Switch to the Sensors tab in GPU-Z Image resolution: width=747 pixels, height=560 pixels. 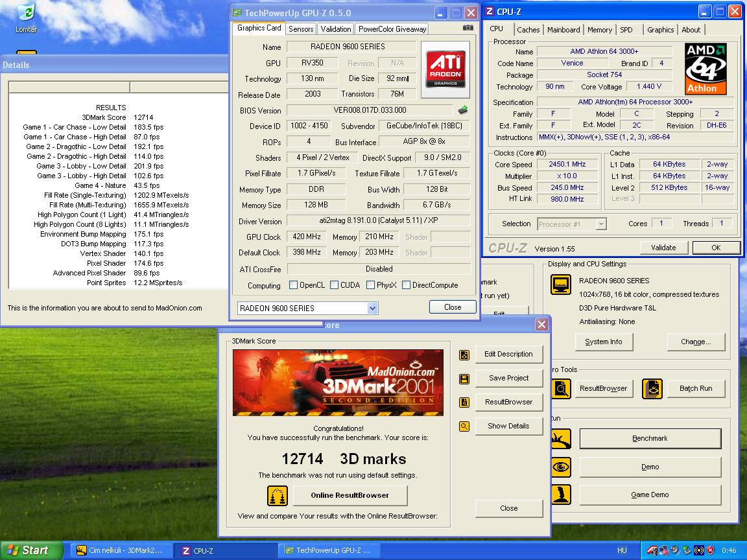pos(301,29)
